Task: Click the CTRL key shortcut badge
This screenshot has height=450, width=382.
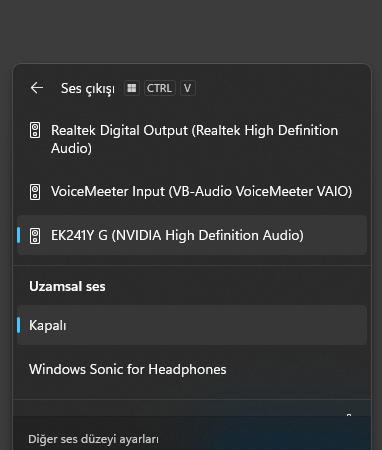Action: pyautogui.click(x=159, y=88)
